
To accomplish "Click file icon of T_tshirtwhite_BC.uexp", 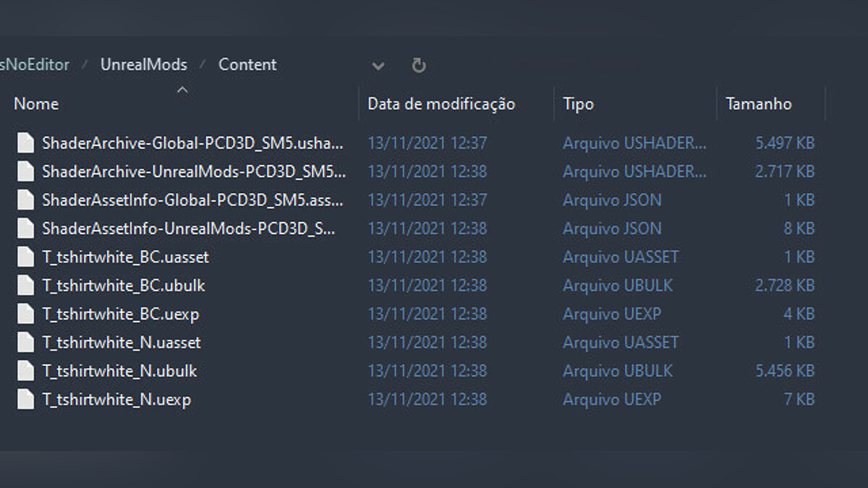I will 26,314.
